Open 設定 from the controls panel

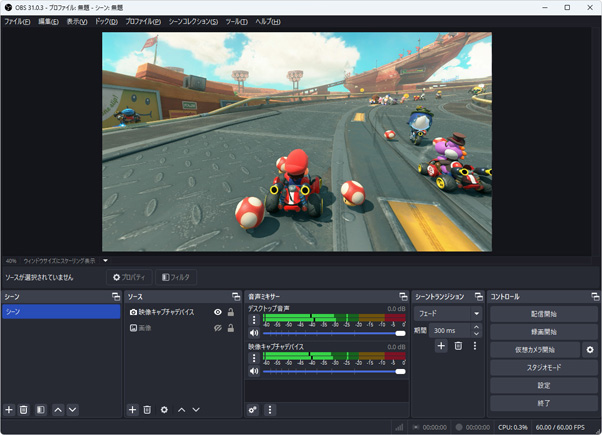pyautogui.click(x=544, y=385)
